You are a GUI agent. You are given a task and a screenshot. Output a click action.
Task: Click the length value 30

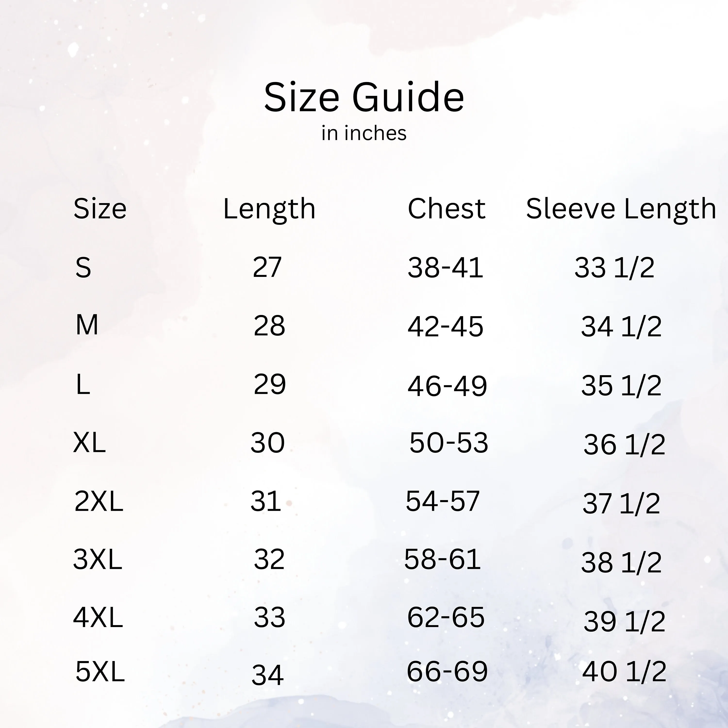(x=267, y=442)
